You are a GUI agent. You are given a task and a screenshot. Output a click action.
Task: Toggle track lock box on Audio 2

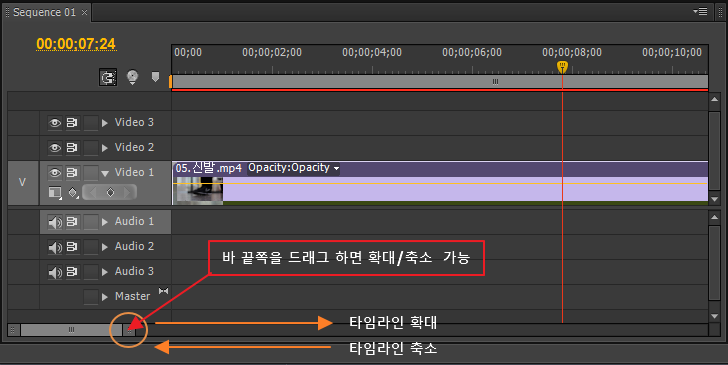point(91,247)
